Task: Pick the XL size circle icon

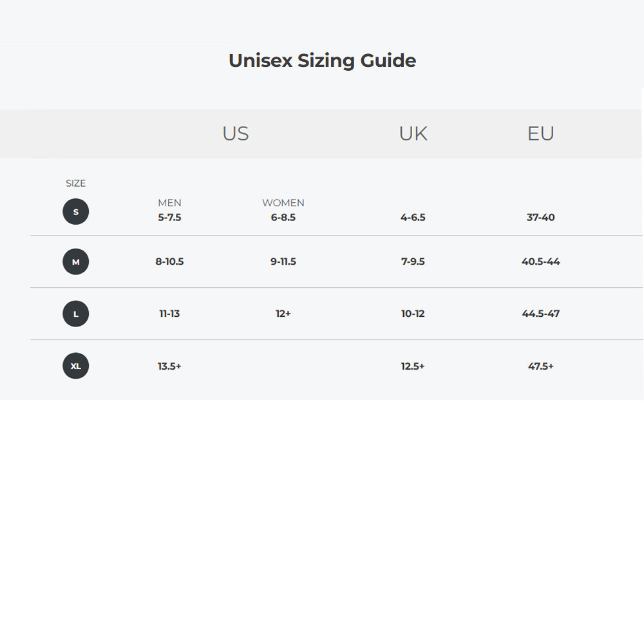Action: coord(75,366)
